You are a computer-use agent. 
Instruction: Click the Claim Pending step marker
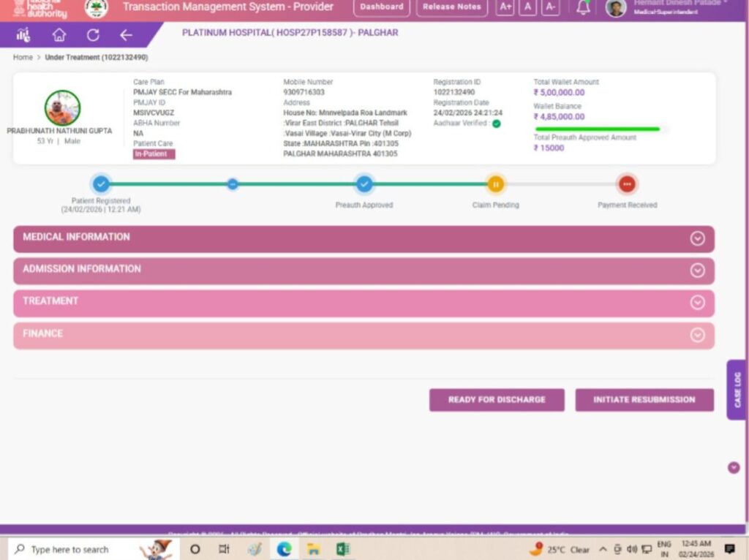[495, 184]
